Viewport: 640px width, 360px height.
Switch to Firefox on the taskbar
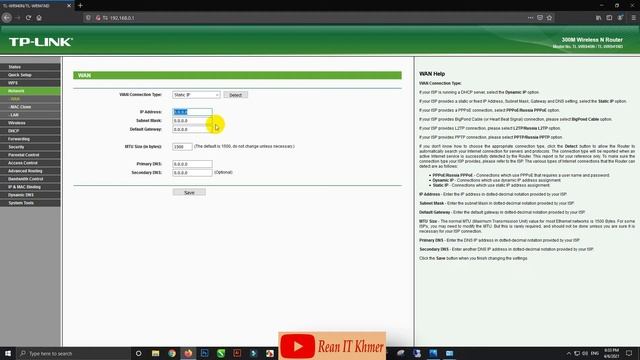(188, 353)
